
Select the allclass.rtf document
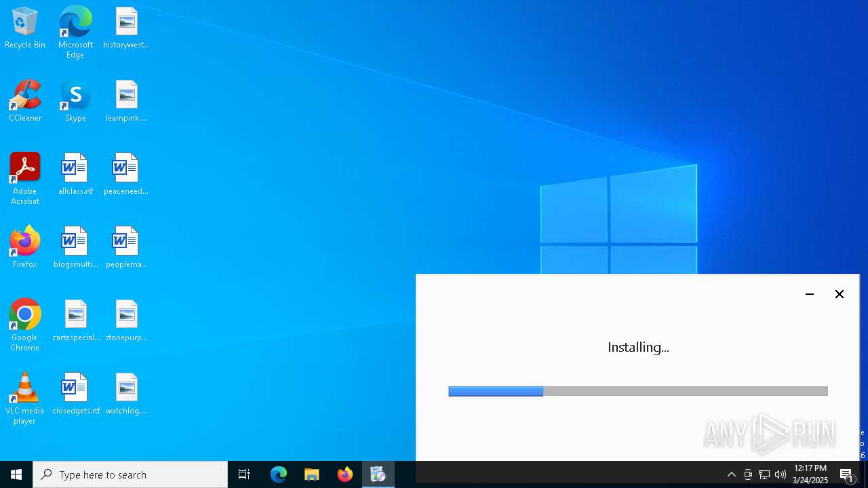tap(75, 175)
